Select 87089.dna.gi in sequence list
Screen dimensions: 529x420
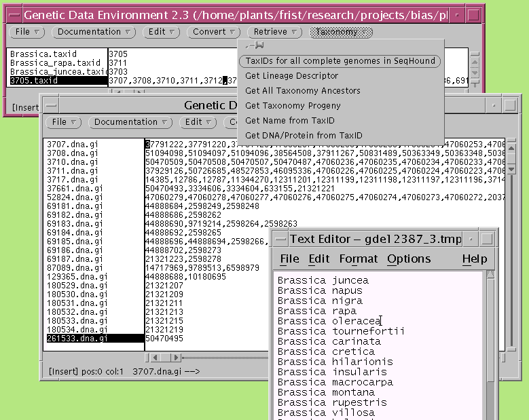(x=75, y=268)
